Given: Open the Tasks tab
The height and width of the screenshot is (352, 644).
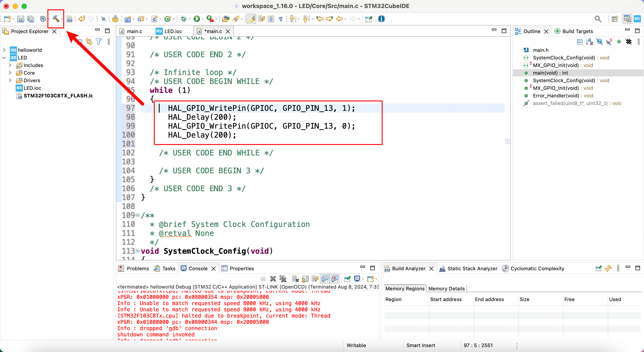Looking at the screenshot, I should point(165,268).
